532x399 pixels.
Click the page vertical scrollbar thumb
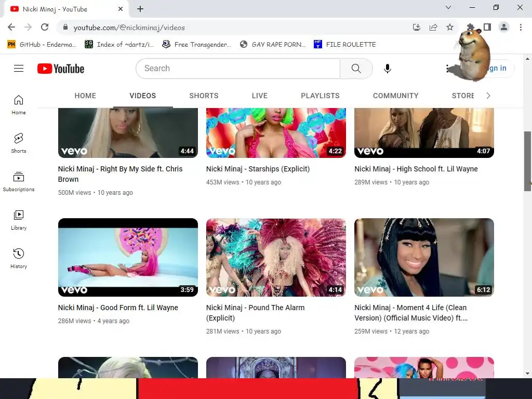[x=527, y=161]
